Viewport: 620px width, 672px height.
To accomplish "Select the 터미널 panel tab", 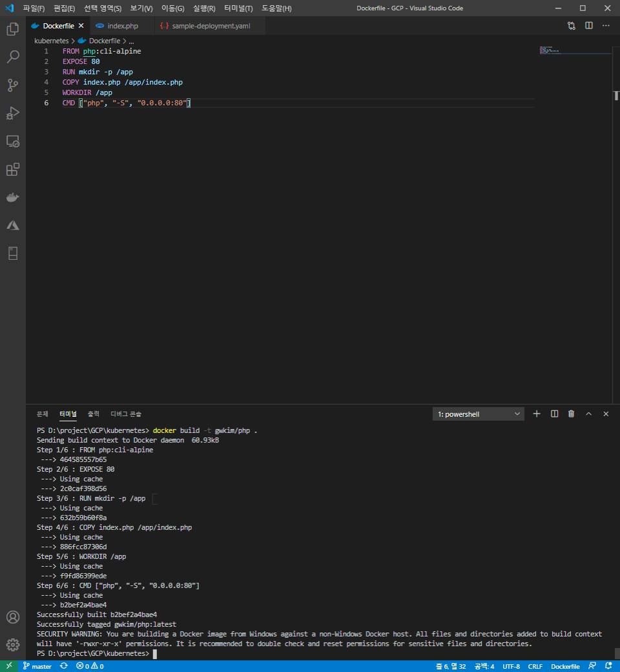I will [x=68, y=414].
